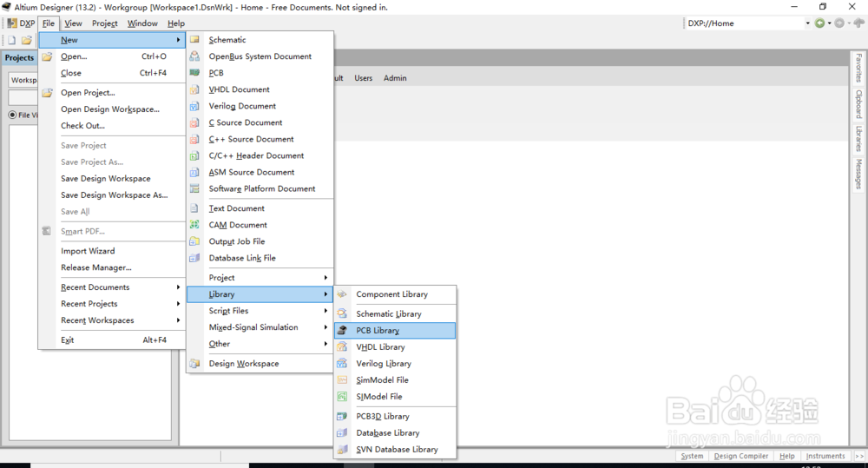Screen dimensions: 868x468
Task: Click the CAM Document icon
Action: coord(194,225)
